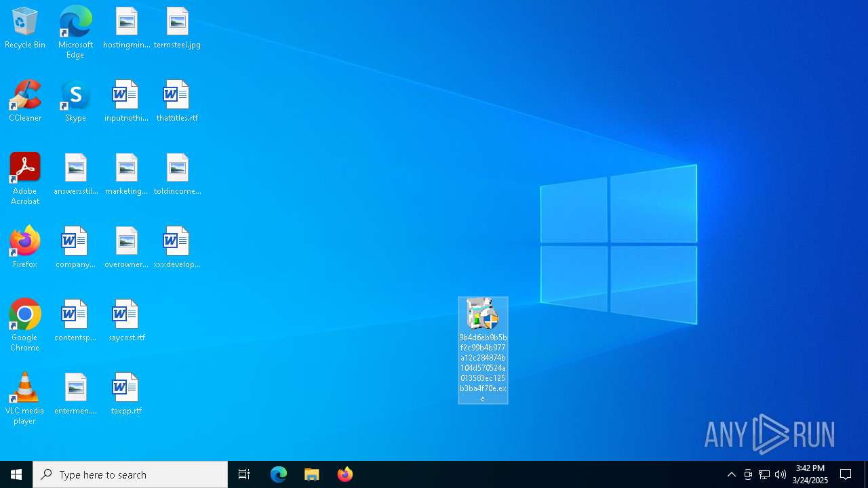Image resolution: width=868 pixels, height=488 pixels.
Task: Select the CCleaner desktop shortcut
Action: tap(25, 102)
